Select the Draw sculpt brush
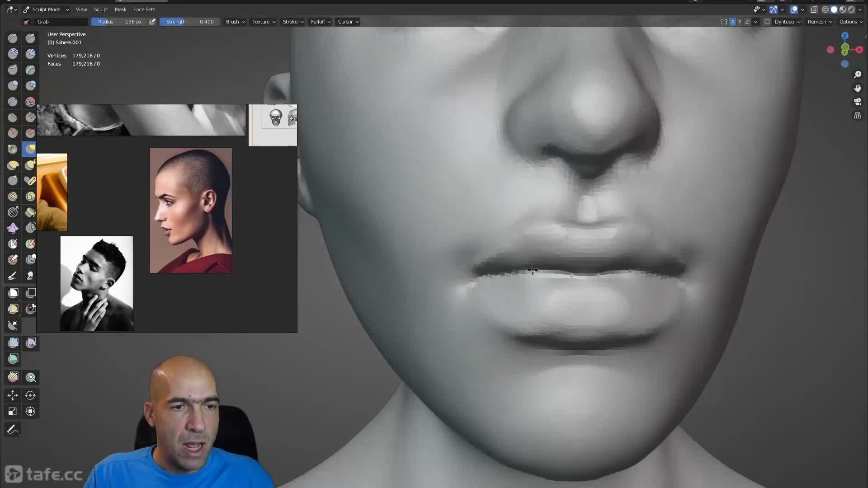 13,38
